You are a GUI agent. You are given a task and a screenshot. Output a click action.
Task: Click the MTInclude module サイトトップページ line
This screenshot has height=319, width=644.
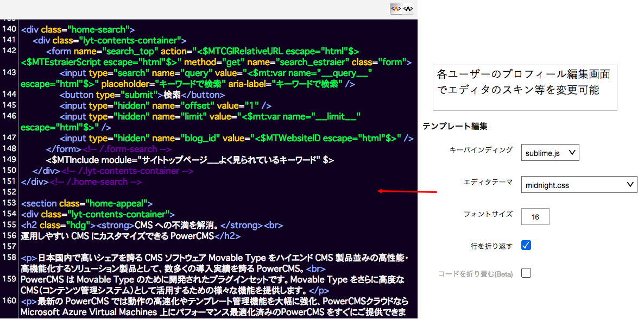pyautogui.click(x=190, y=160)
